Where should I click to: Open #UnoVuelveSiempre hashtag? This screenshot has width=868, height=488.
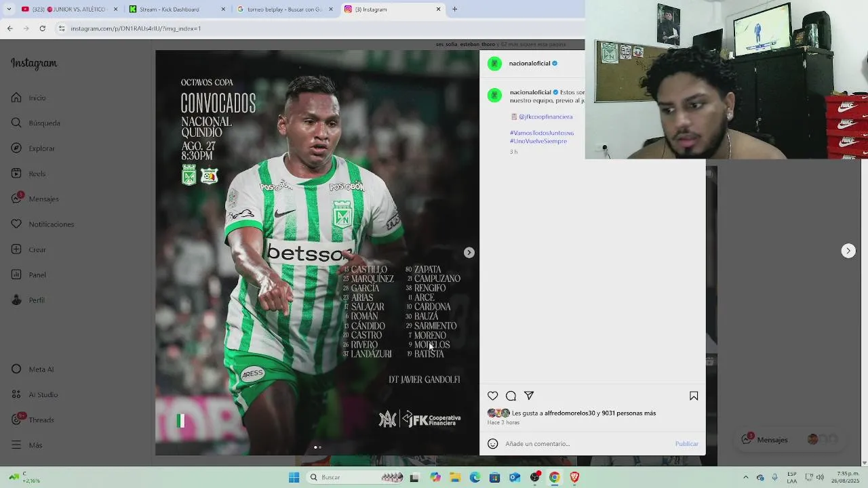coord(538,141)
